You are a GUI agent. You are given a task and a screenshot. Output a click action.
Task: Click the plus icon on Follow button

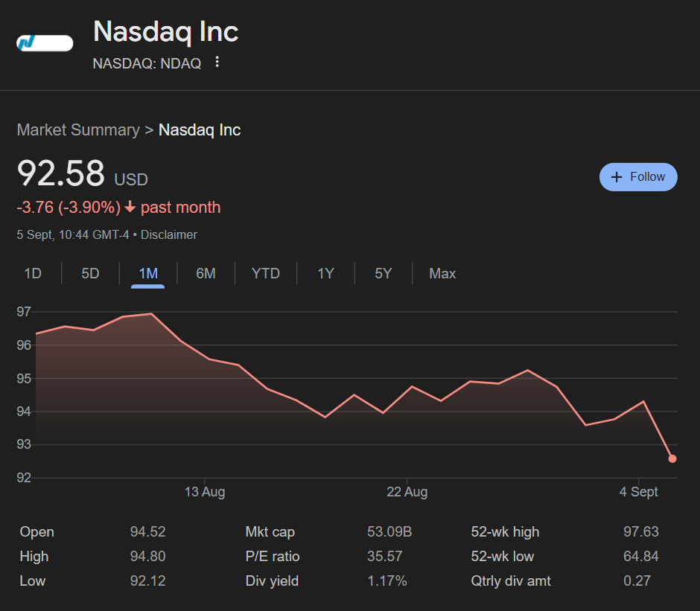click(x=616, y=177)
